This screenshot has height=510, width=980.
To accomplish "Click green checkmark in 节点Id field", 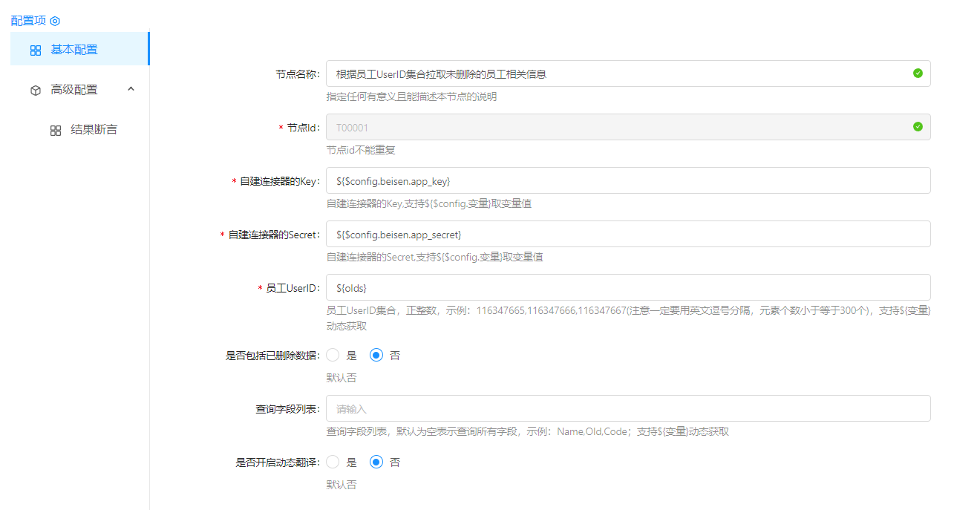I will 918,127.
